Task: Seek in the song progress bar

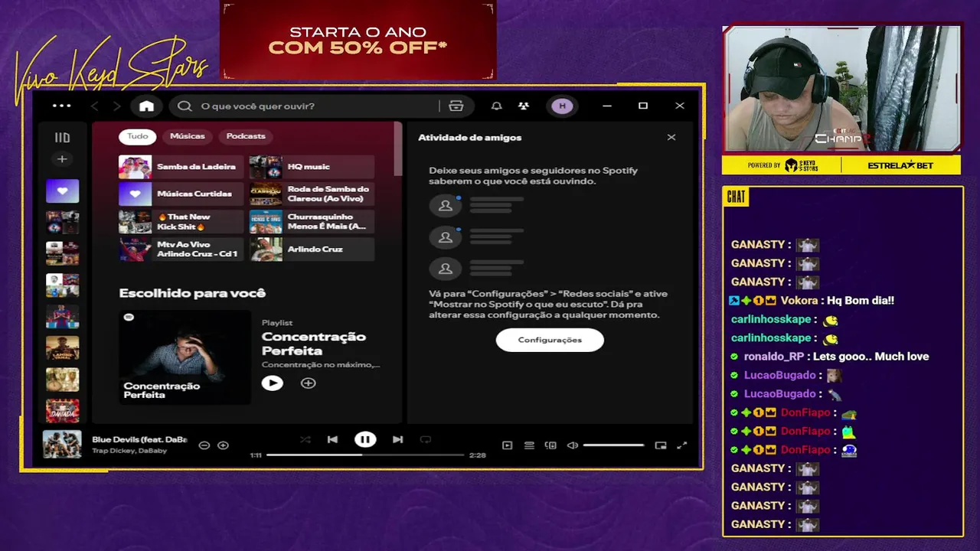Action: pos(365,455)
